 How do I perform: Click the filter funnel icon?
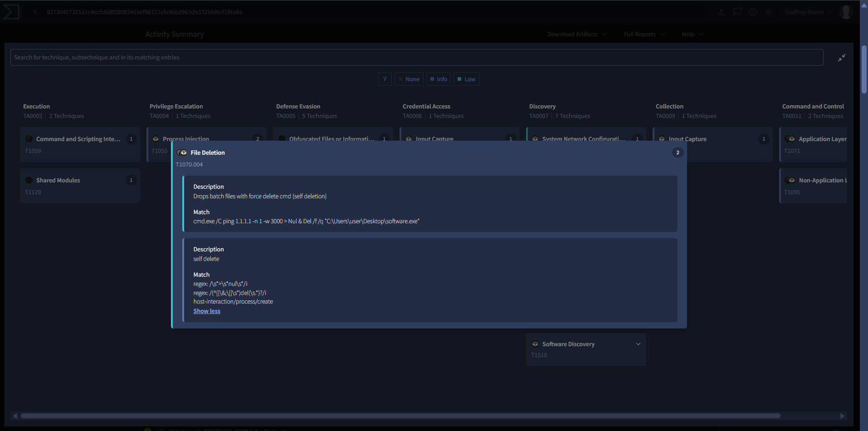[x=385, y=79]
